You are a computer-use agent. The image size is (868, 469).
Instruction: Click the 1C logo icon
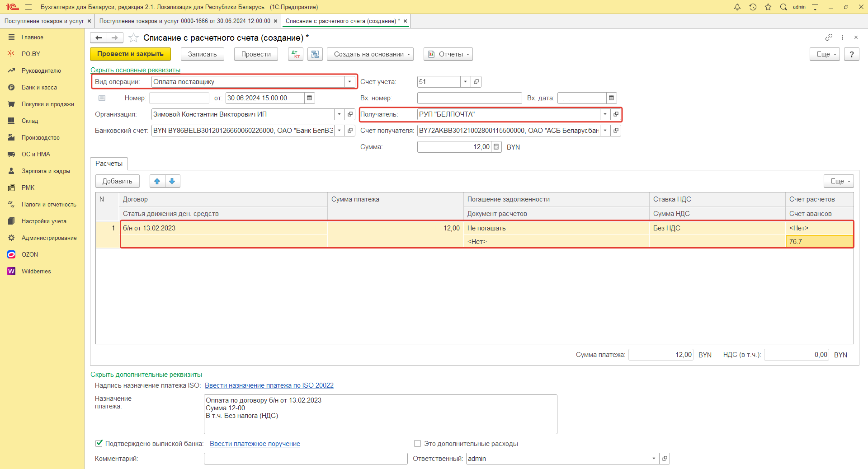point(12,7)
